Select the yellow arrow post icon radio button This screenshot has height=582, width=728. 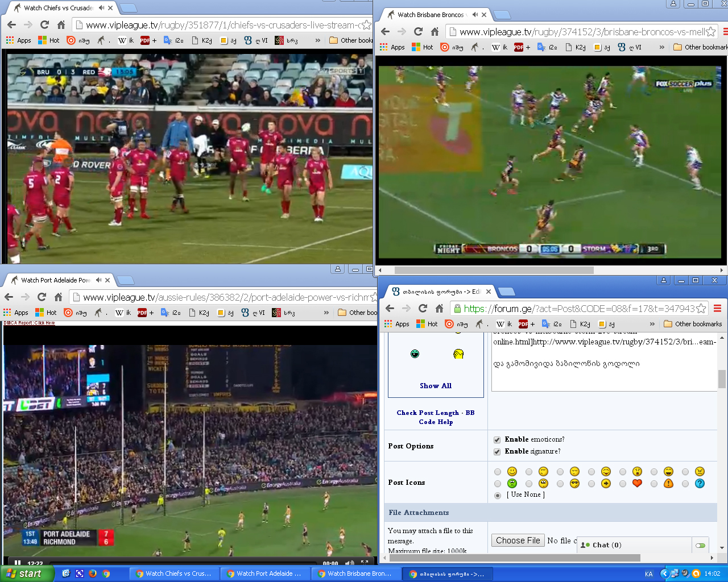591,484
